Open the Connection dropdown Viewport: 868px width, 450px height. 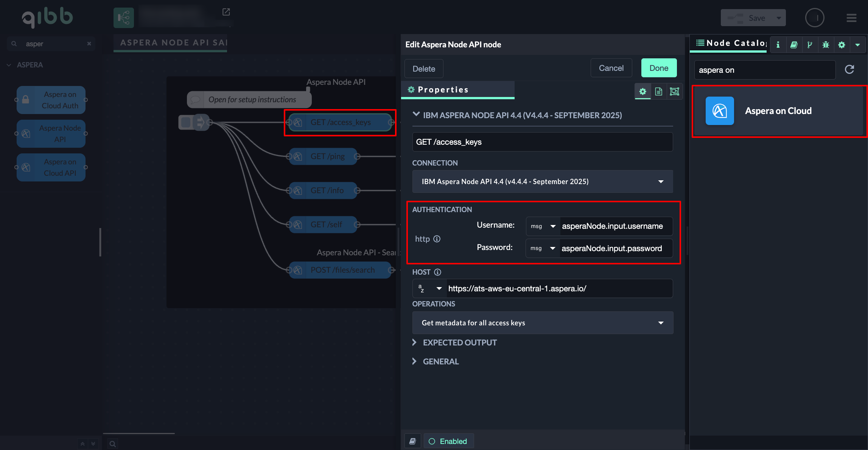tap(542, 181)
